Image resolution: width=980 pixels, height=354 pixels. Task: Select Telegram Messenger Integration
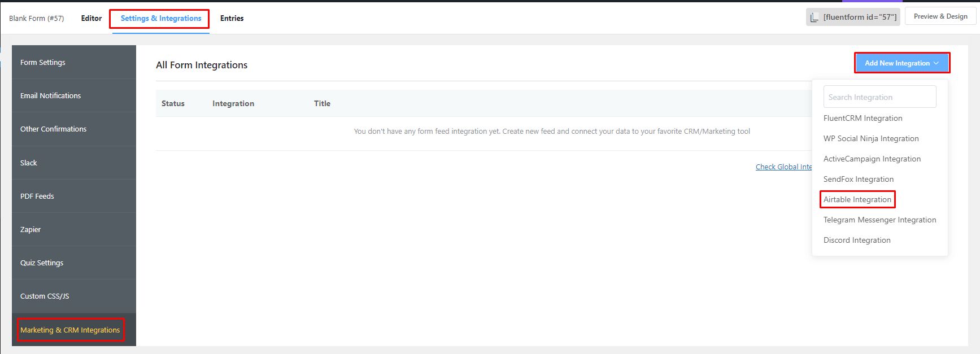[x=879, y=220]
